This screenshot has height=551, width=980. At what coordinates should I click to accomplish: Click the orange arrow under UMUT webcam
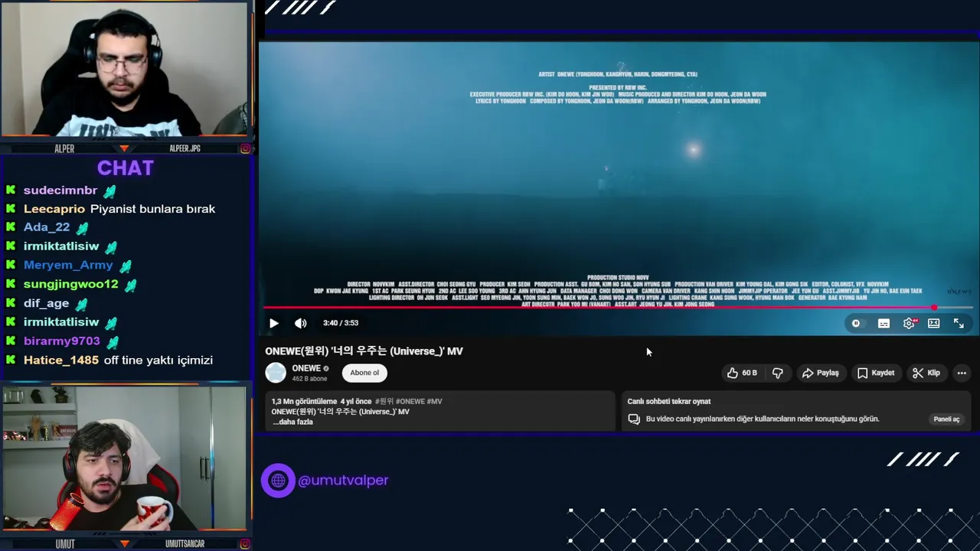(124, 544)
